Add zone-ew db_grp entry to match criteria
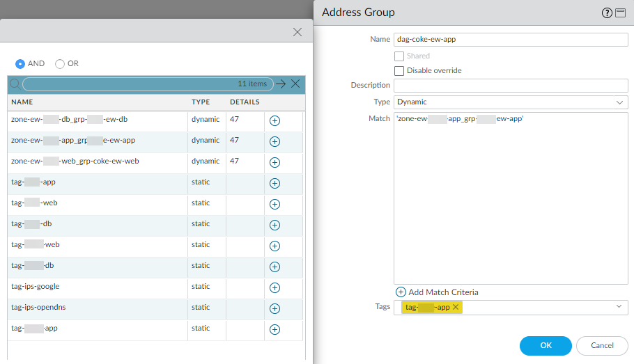This screenshot has height=364, width=634. point(275,120)
